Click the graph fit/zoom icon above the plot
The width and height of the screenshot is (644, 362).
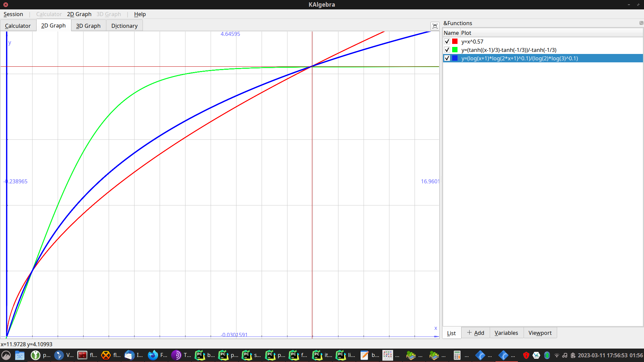[435, 26]
